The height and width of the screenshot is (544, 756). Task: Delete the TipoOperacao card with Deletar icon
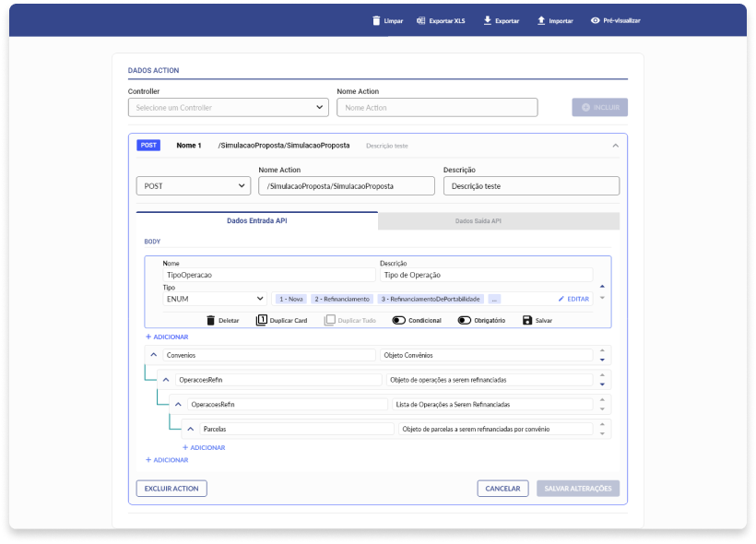coord(210,320)
